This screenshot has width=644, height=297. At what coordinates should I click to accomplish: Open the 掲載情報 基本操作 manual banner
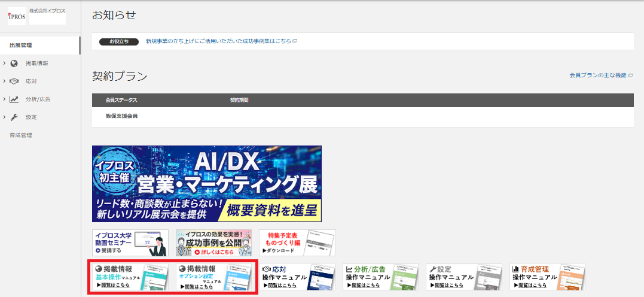130,277
